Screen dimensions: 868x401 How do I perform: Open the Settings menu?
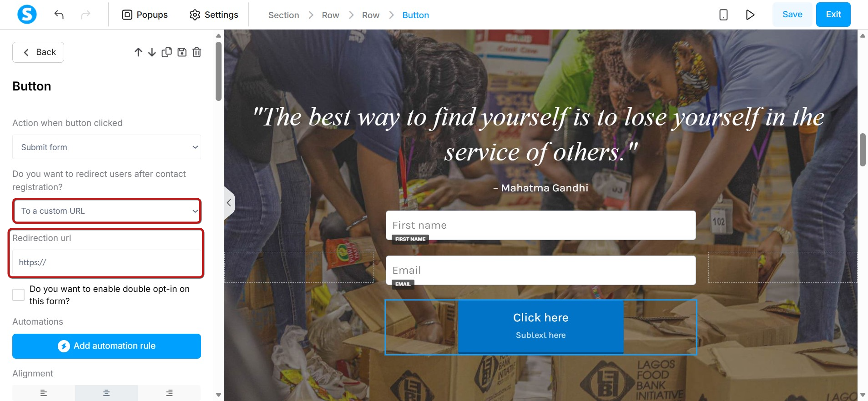pos(214,15)
